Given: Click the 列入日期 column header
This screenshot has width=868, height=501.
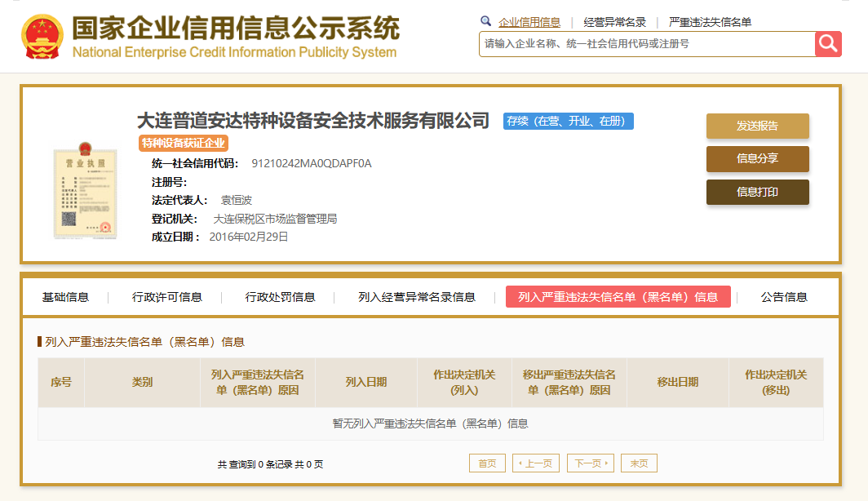Looking at the screenshot, I should (366, 383).
